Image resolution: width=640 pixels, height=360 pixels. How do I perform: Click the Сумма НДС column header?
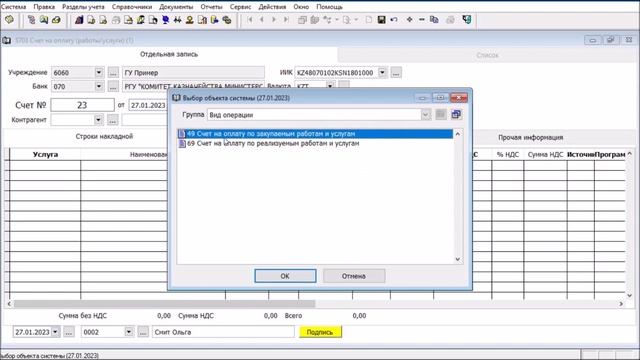pyautogui.click(x=545, y=154)
